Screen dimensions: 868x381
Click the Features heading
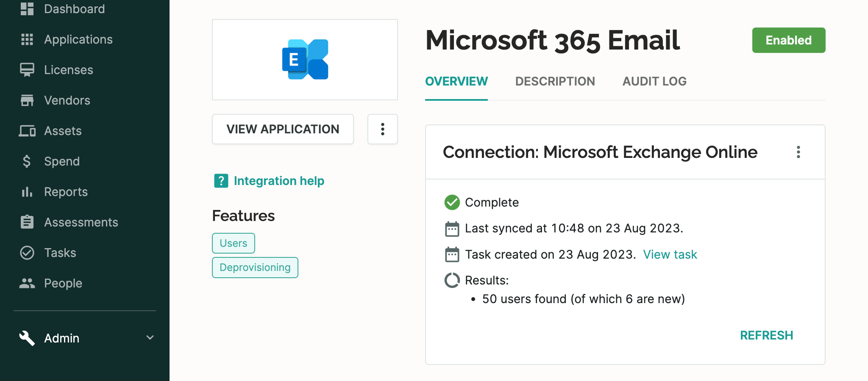243,216
